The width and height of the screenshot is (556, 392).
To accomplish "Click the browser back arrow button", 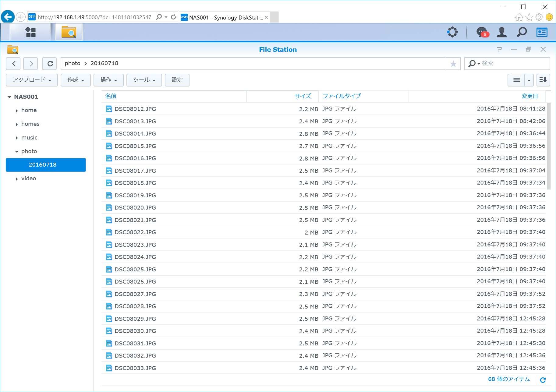I will (x=8, y=17).
